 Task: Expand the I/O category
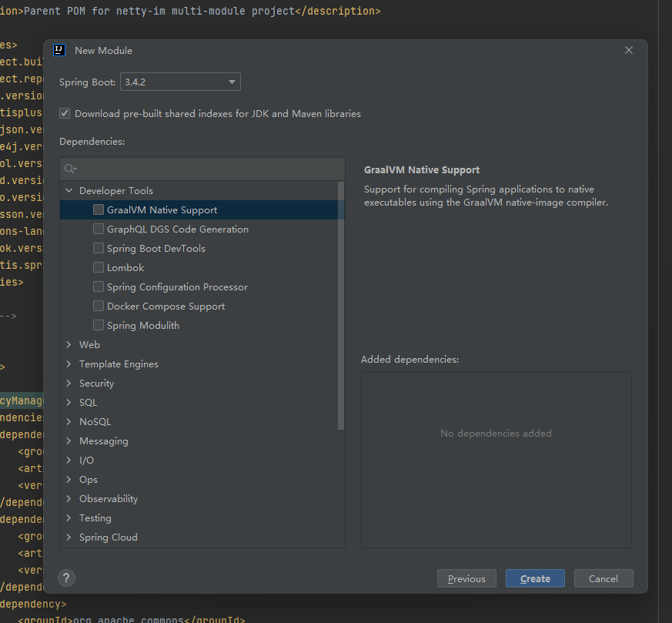click(x=69, y=460)
